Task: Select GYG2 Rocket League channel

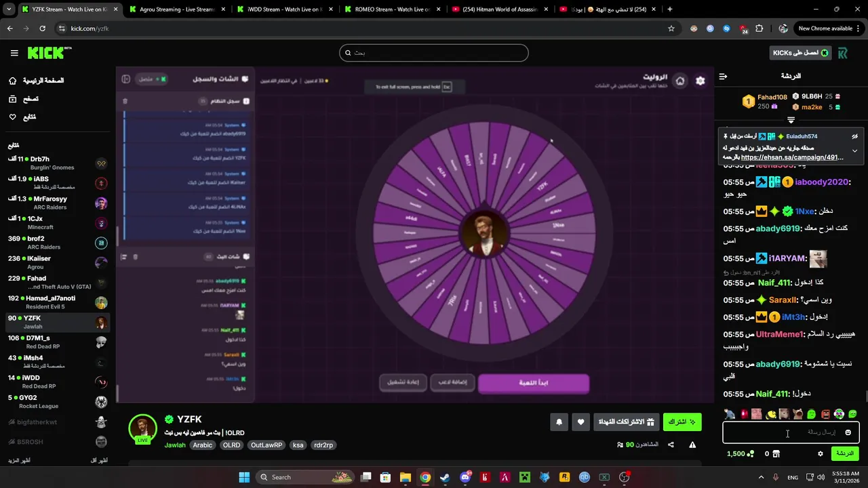Action: 58,401
